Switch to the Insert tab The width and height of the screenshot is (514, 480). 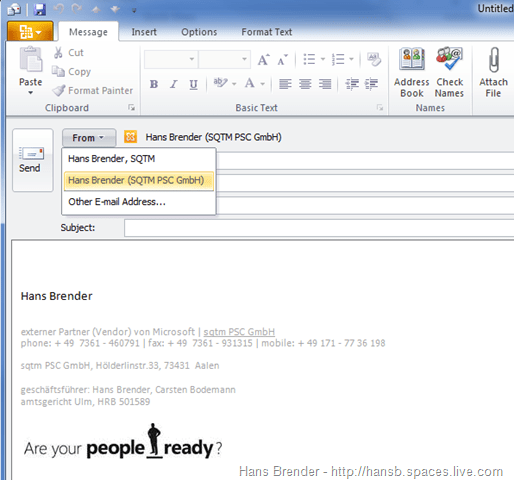144,32
